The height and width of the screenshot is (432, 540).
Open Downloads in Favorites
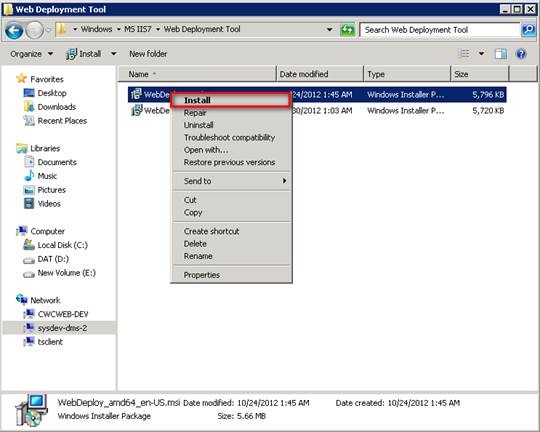click(56, 107)
